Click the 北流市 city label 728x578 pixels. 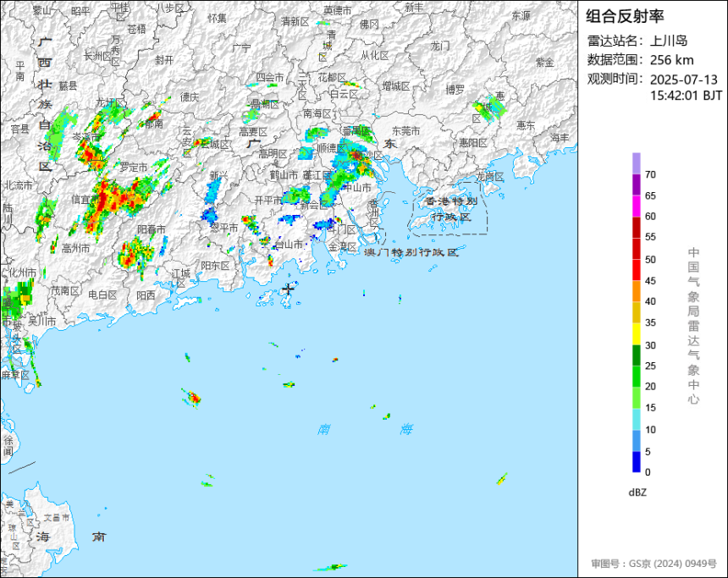point(19,185)
